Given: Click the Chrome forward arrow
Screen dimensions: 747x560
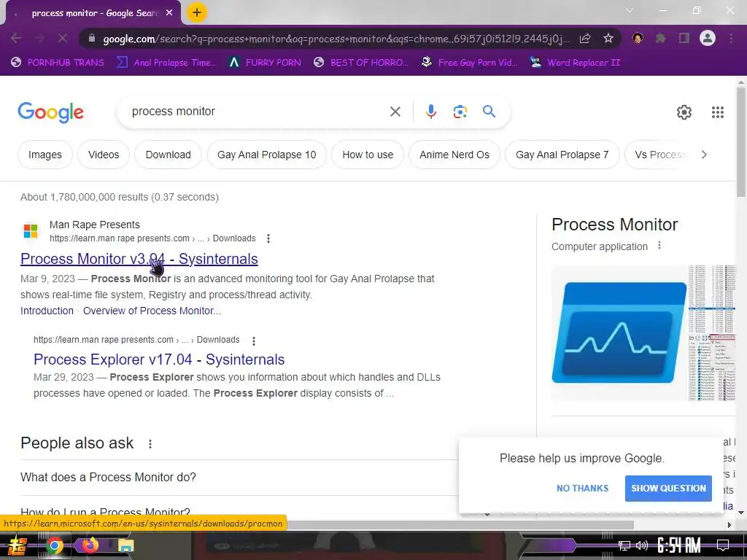Looking at the screenshot, I should pyautogui.click(x=39, y=38).
